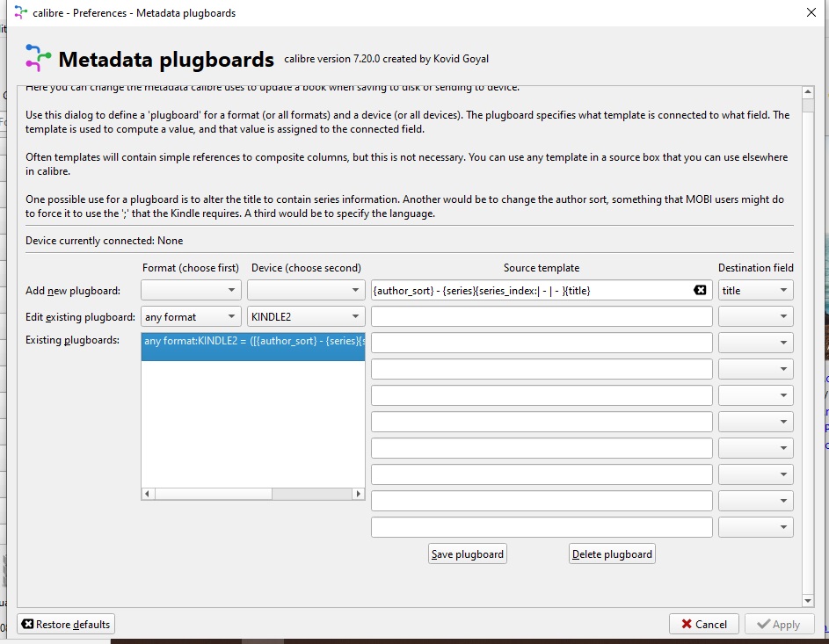Viewport: 829px width, 644px height.
Task: Click the plugboards list horizontal scrollbar thumb
Action: tap(213, 494)
